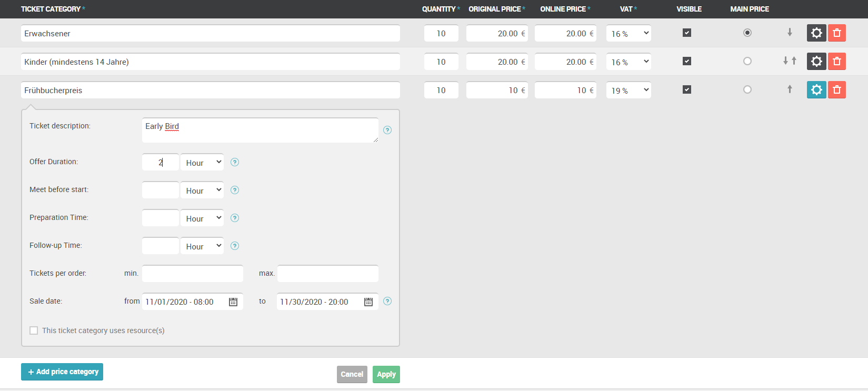The width and height of the screenshot is (868, 391).
Task: Show help for Sale date
Action: 387,301
